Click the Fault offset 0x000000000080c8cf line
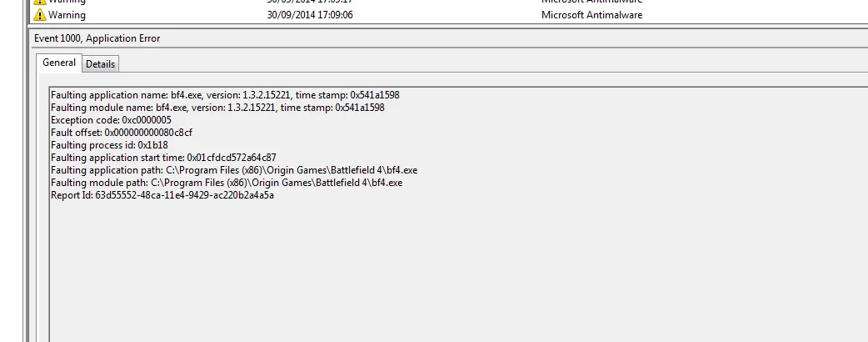The height and width of the screenshot is (342, 868). coord(122,133)
